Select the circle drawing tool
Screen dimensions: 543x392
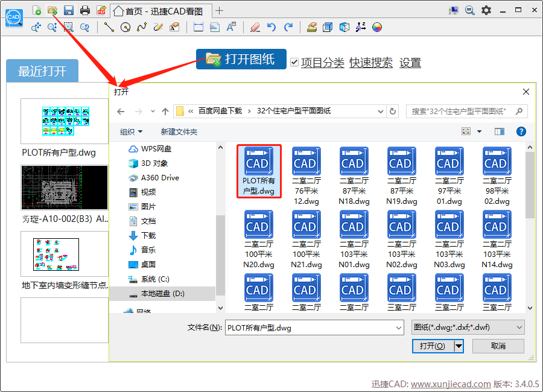[x=125, y=27]
